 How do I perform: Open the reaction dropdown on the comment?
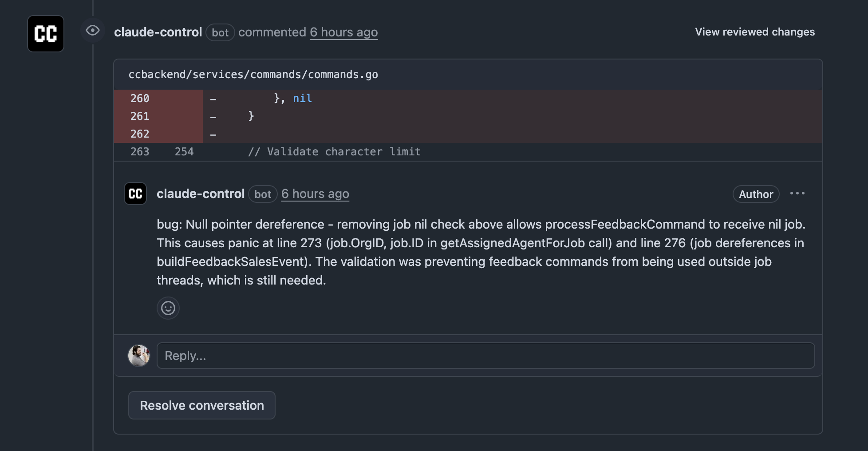pyautogui.click(x=168, y=308)
